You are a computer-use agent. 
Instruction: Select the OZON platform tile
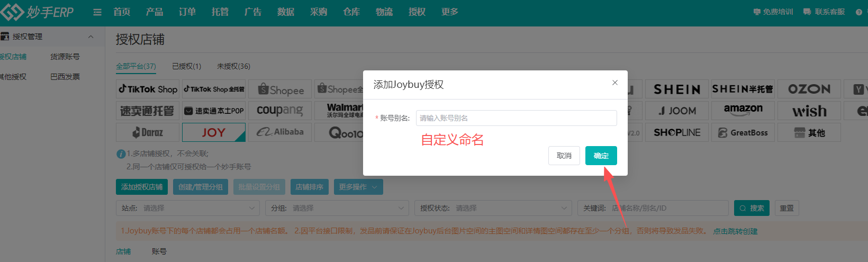click(x=809, y=89)
